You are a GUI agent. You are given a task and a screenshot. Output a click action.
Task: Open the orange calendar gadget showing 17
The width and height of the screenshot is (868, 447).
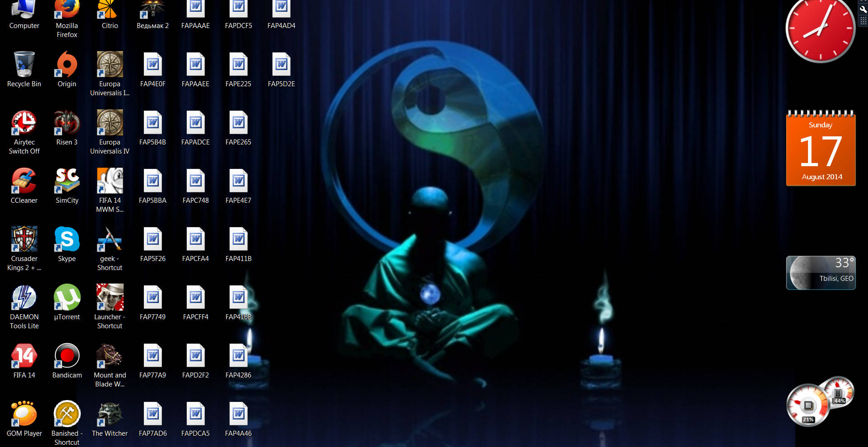(821, 148)
